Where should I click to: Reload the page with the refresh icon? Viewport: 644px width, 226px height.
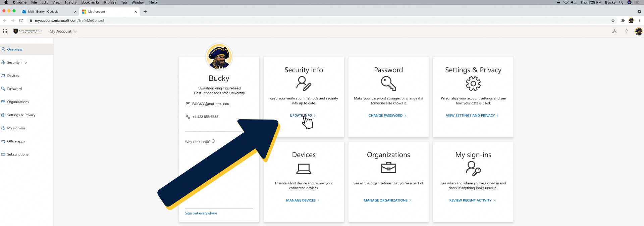coord(21,20)
